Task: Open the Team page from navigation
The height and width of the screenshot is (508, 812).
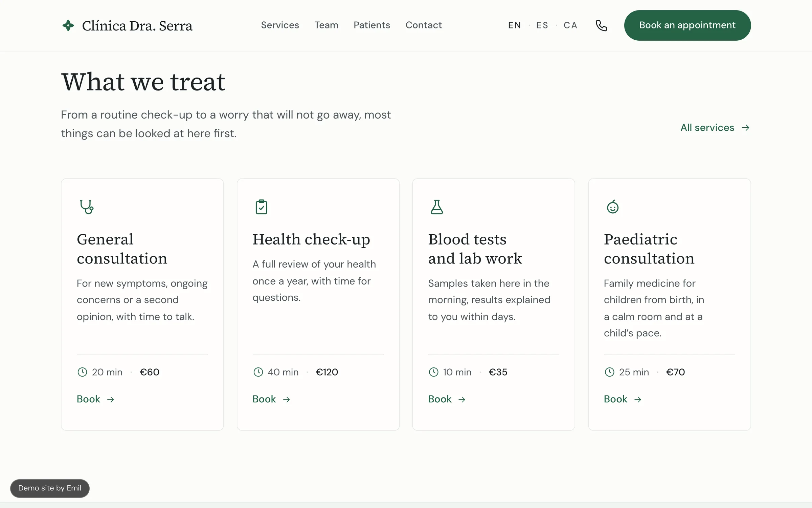Action: point(326,25)
